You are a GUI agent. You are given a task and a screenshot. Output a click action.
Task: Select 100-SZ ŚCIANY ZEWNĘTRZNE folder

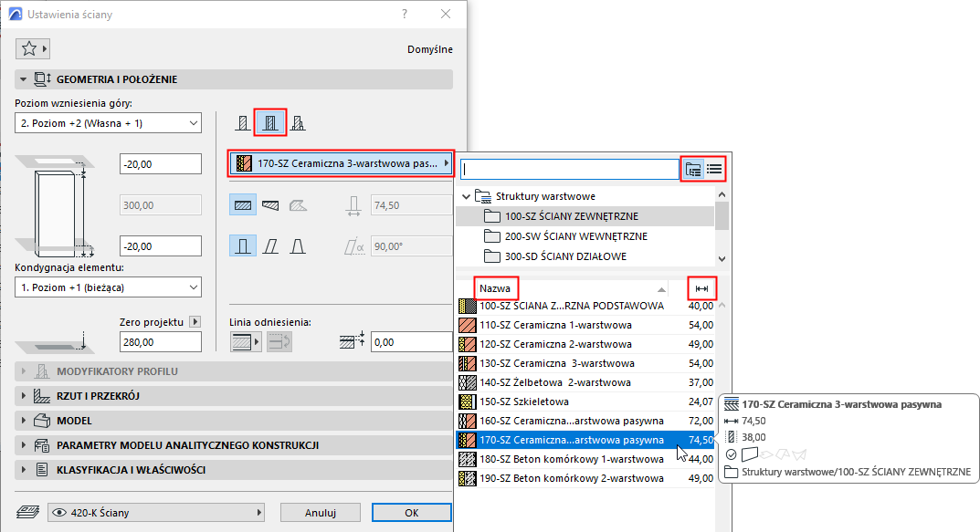point(585,216)
